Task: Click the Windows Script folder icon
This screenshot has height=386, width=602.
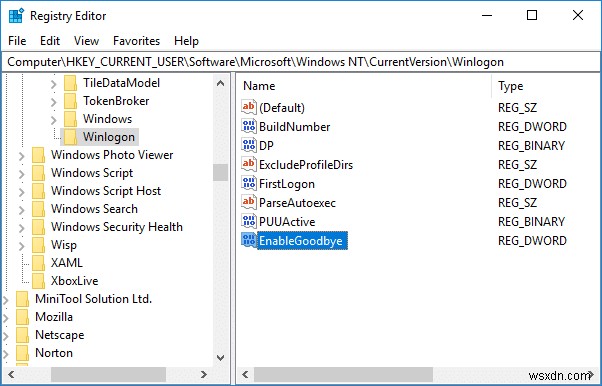Action: pos(38,173)
